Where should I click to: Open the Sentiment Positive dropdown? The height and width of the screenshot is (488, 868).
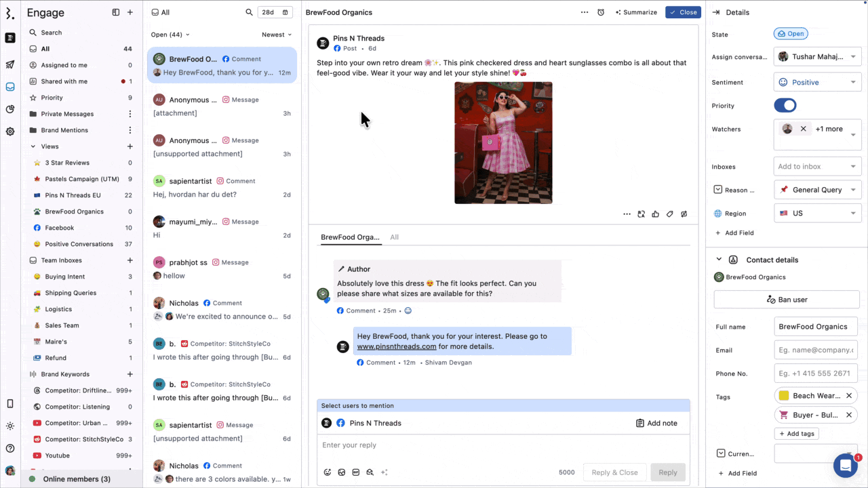pyautogui.click(x=817, y=82)
